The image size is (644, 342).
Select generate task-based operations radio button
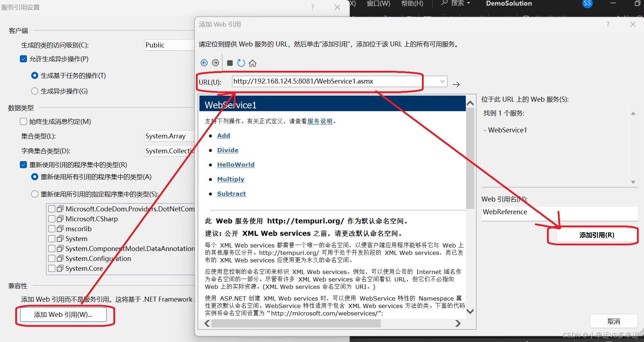[35, 75]
